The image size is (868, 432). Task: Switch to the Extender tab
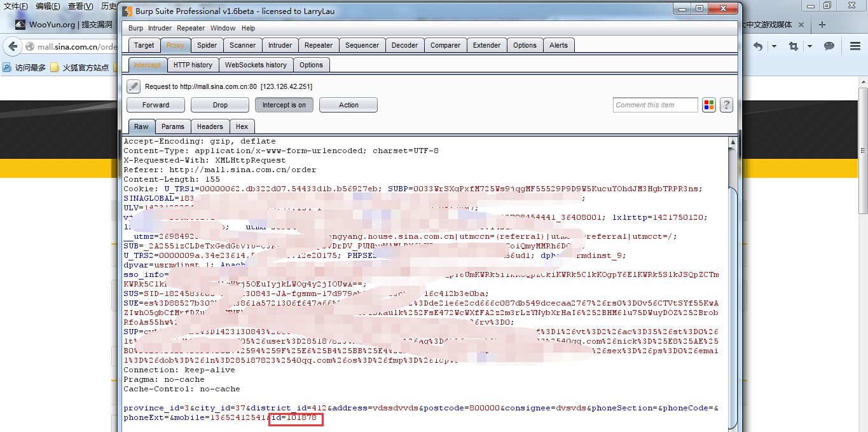[x=486, y=45]
